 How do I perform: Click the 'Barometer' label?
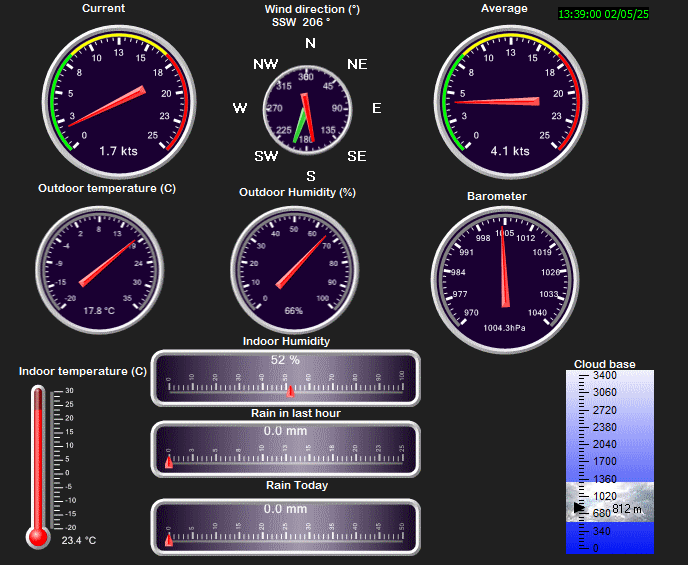tap(497, 196)
